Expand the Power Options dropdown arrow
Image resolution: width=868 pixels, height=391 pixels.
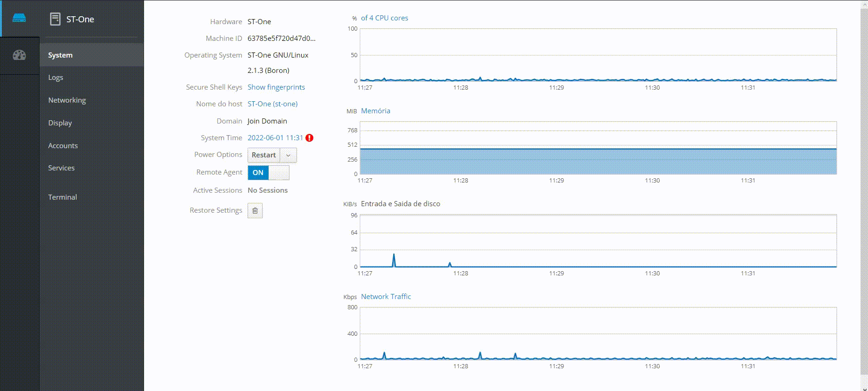(288, 155)
